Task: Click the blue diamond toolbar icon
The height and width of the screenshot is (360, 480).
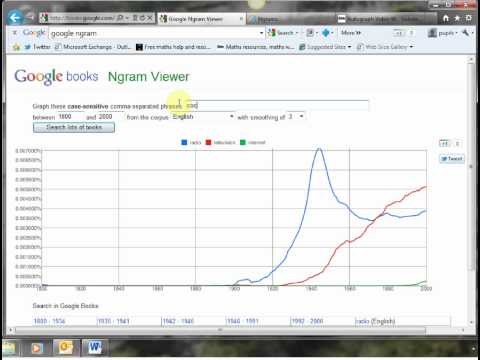Action: click(327, 33)
